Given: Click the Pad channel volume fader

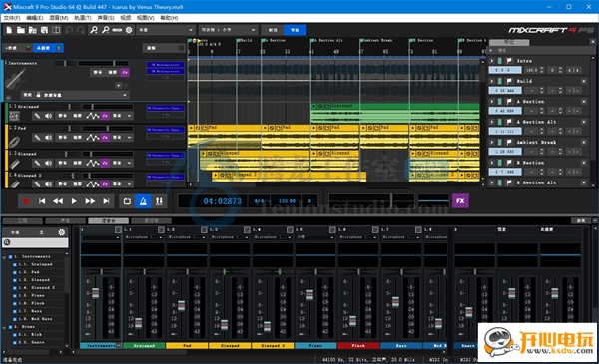Looking at the screenshot, I should click(181, 306).
